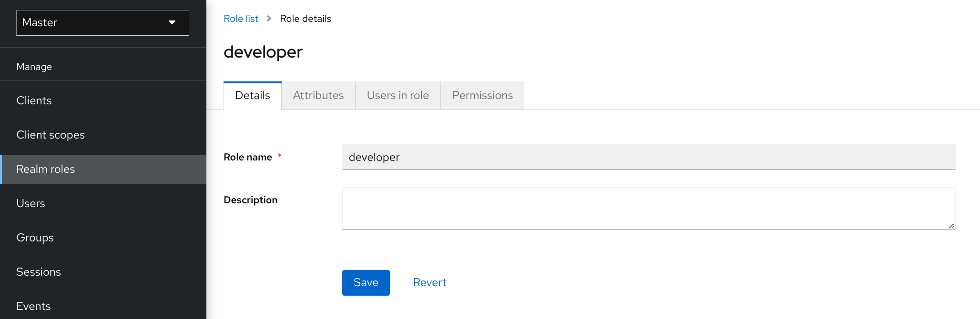Select the Details tab
The height and width of the screenshot is (319, 980).
252,96
